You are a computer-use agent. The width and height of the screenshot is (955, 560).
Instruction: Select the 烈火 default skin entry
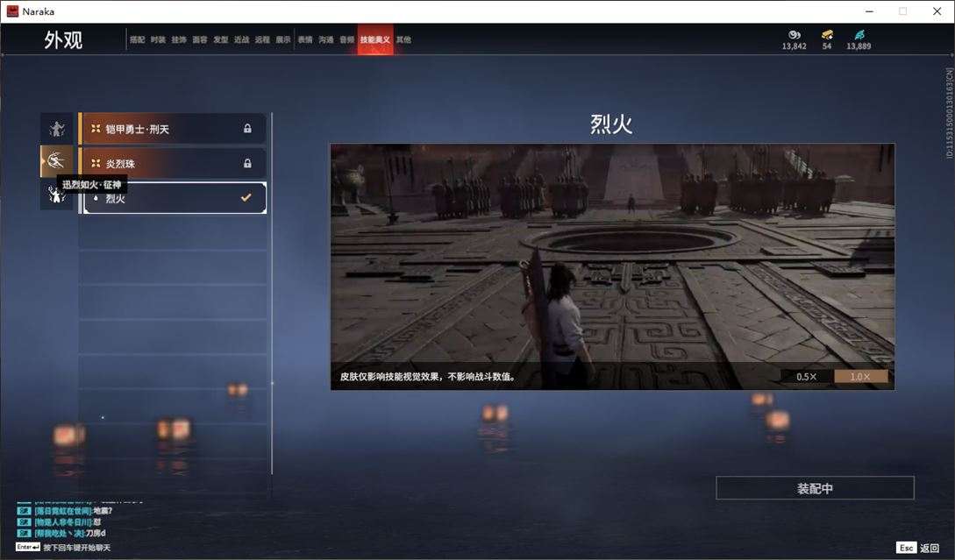[175, 198]
